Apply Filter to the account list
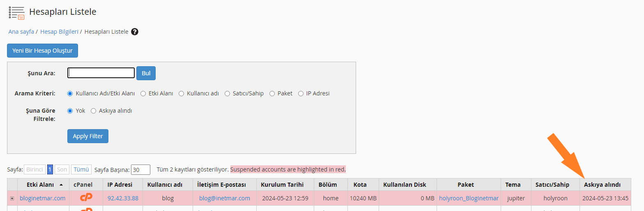Image resolution: width=644 pixels, height=211 pixels. click(88, 136)
